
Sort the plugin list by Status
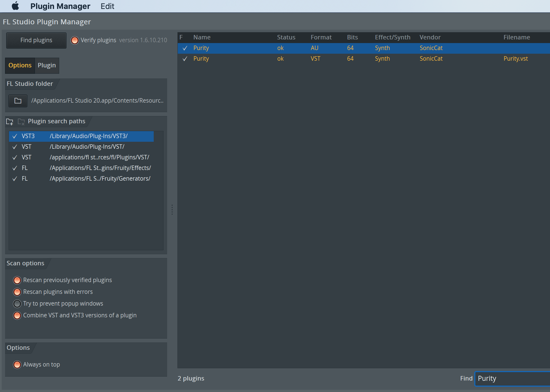pyautogui.click(x=286, y=37)
